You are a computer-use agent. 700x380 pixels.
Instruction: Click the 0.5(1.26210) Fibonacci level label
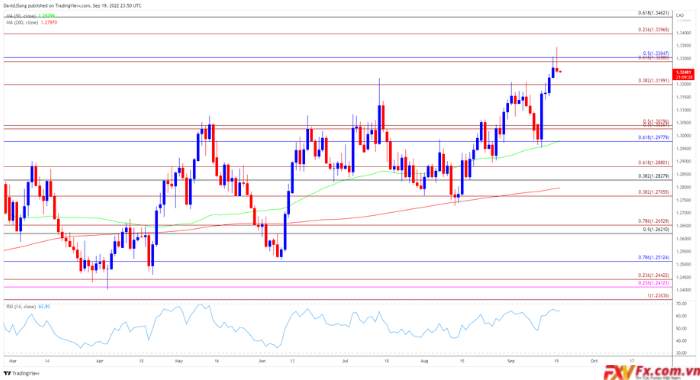point(655,229)
